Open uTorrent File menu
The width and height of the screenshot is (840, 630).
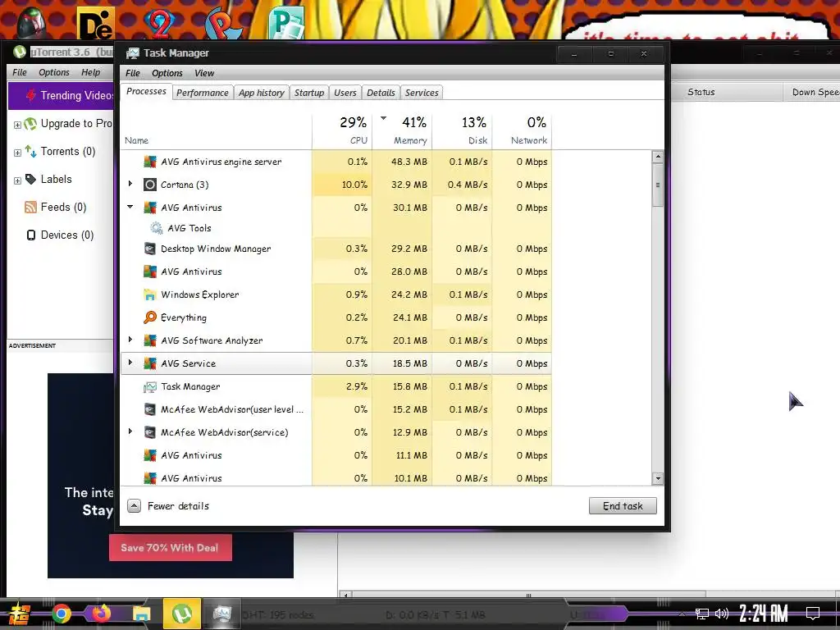[20, 72]
